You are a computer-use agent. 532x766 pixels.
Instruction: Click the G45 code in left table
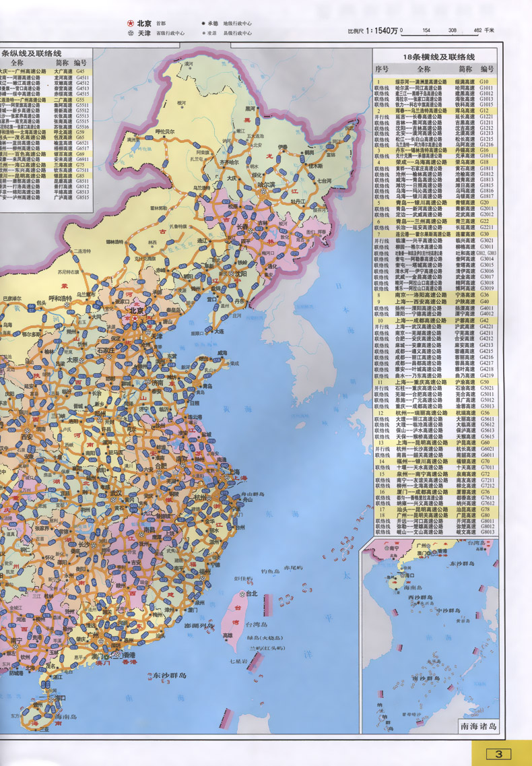tap(80, 71)
